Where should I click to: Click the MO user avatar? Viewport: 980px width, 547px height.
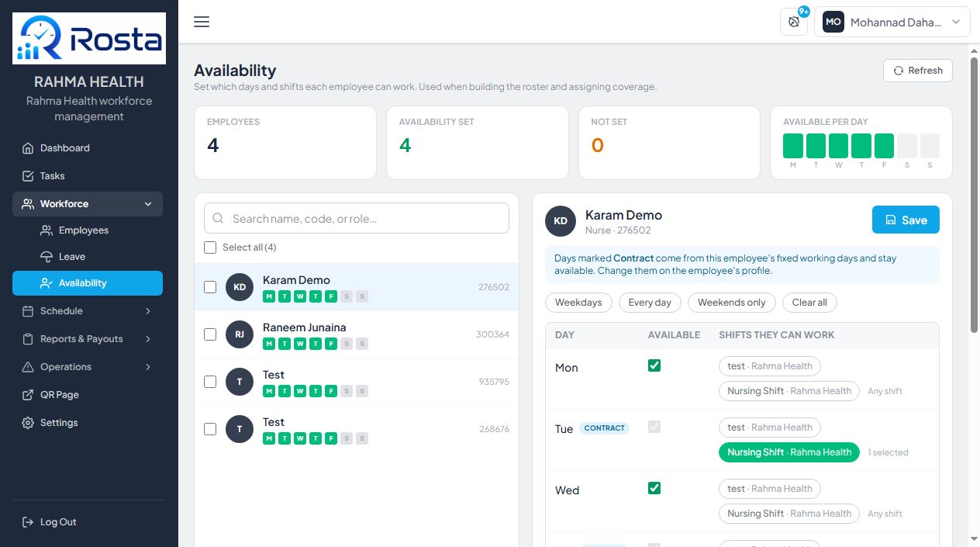pos(833,22)
